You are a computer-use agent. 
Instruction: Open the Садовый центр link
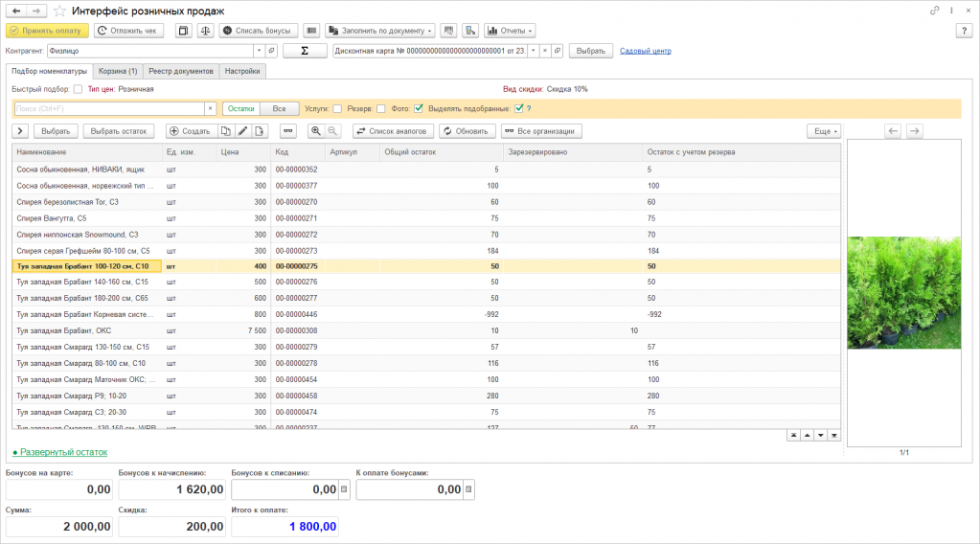click(x=646, y=51)
